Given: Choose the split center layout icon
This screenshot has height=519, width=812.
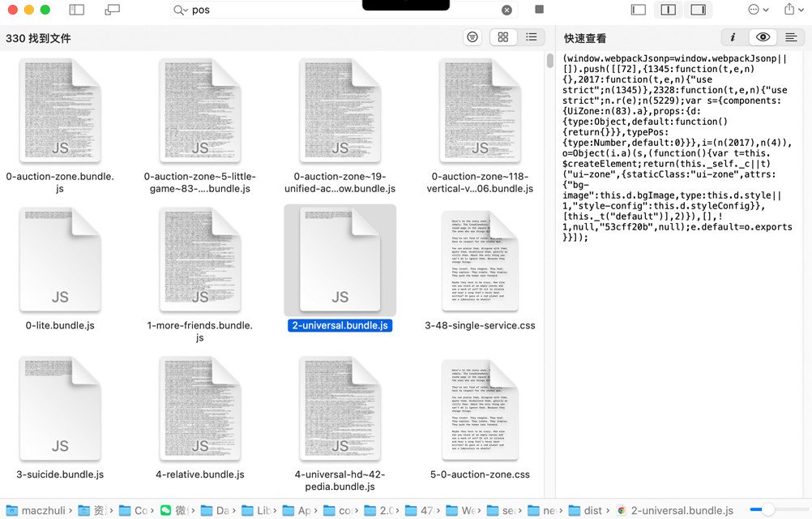Looking at the screenshot, I should [668, 9].
